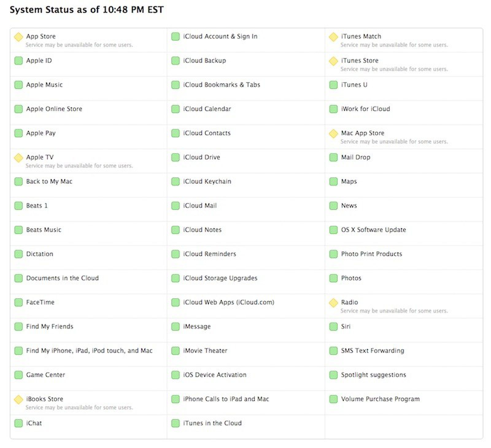491x448 pixels.
Task: Click the yellow Radio status icon
Action: [333, 303]
